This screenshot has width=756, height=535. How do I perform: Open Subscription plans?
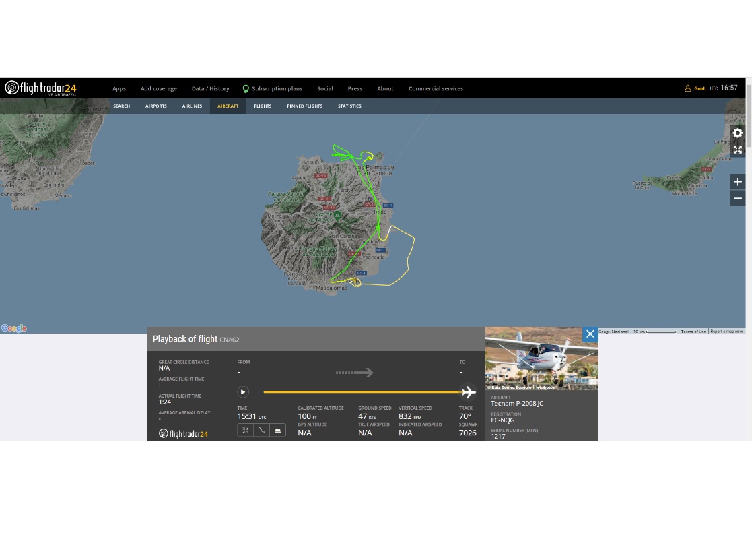coord(277,88)
